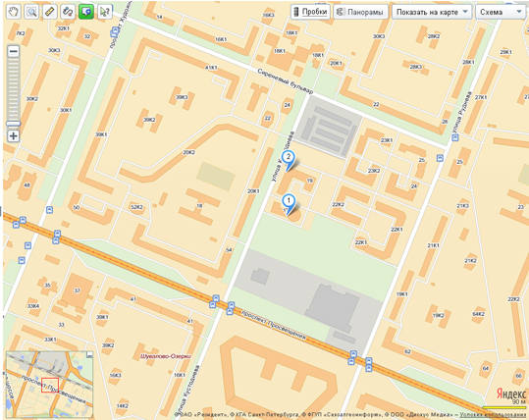The image size is (529, 420).
Task: Click the bus stop next to building 50
Action: (x=50, y=210)
